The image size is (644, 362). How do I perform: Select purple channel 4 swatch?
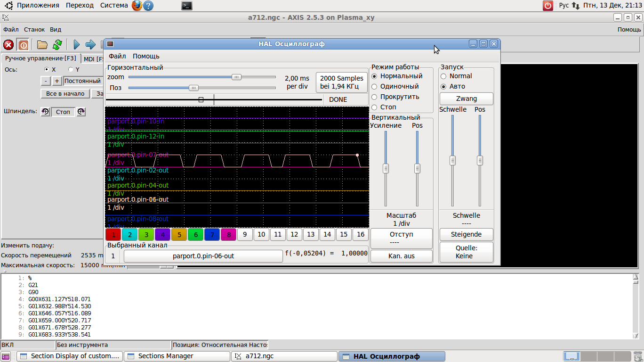pos(162,234)
